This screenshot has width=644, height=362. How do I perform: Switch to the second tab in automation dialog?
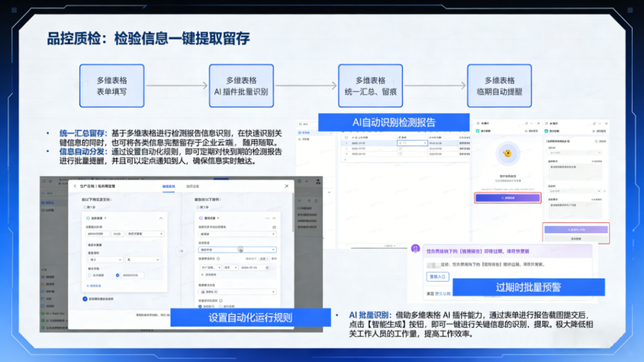[x=192, y=187]
